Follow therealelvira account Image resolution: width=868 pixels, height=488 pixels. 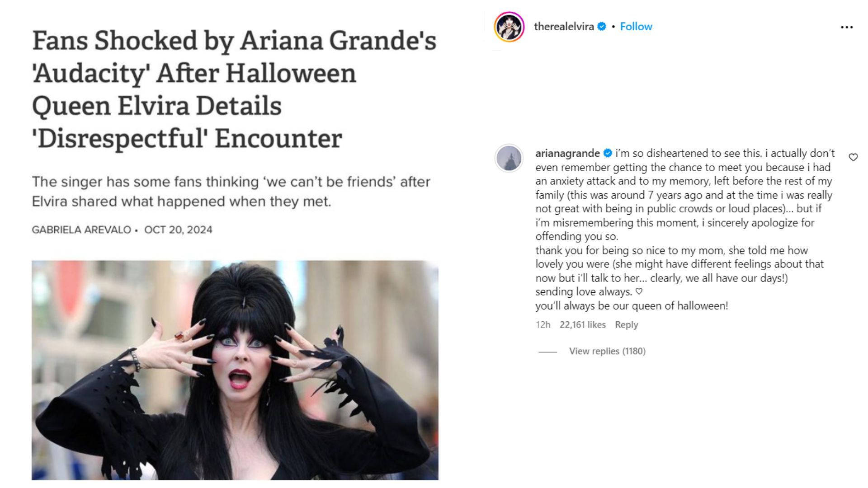click(636, 27)
